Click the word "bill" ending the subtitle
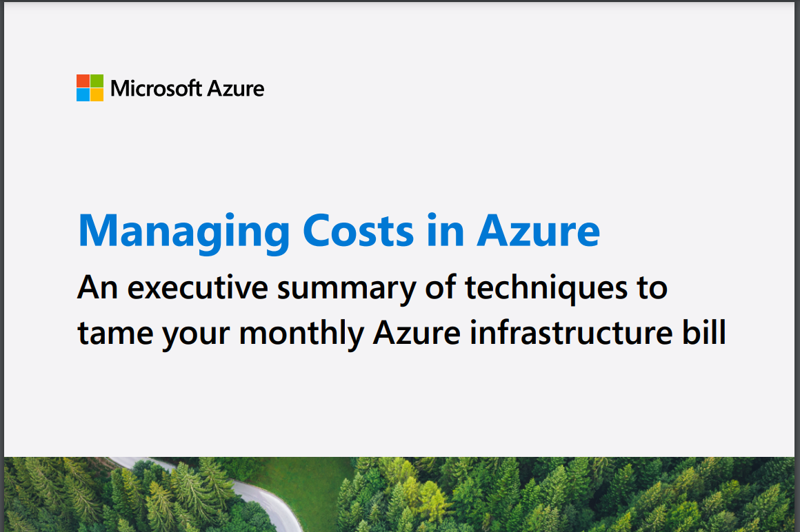This screenshot has width=800, height=532. tap(704, 332)
